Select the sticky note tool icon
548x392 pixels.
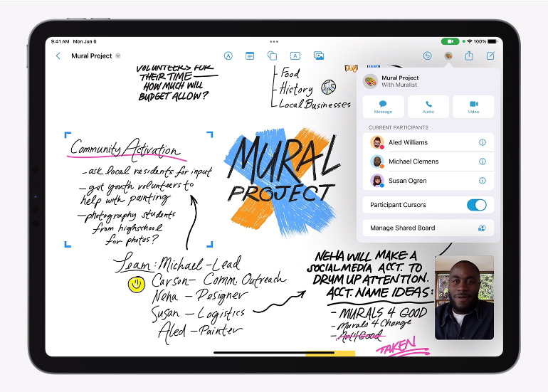point(250,55)
